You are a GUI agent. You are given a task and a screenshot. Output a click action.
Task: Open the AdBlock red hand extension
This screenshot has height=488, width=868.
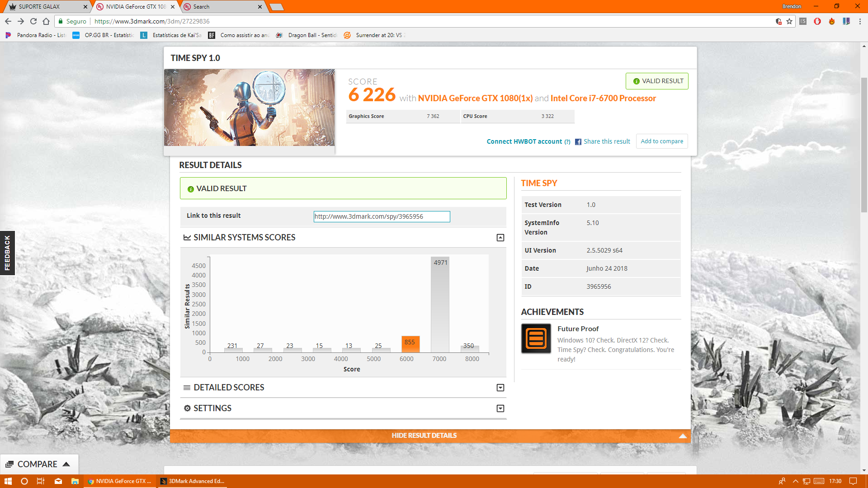tap(817, 21)
